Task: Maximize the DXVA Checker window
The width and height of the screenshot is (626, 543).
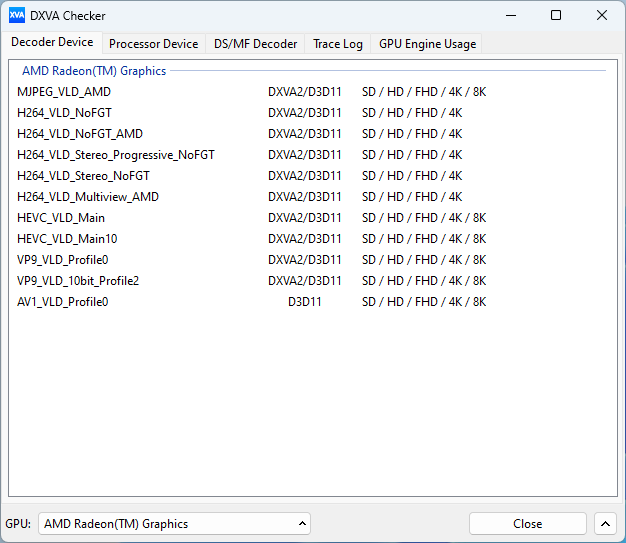Action: [x=556, y=16]
